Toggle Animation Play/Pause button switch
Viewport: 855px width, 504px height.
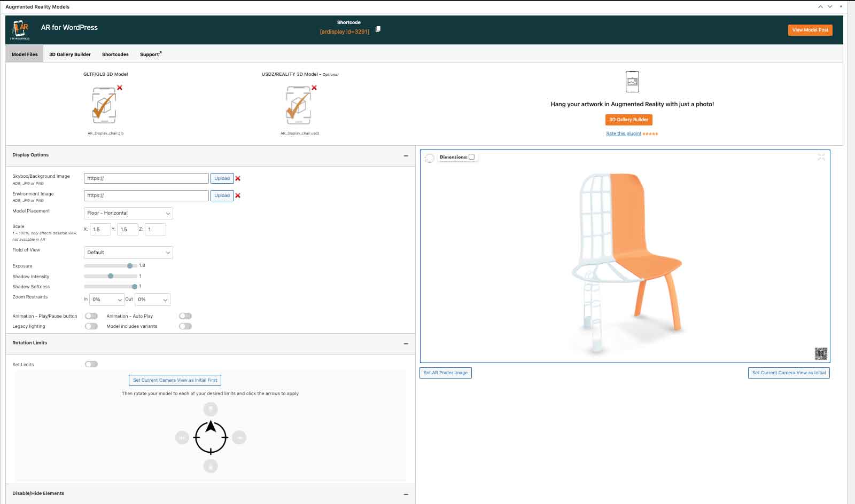[x=91, y=316]
